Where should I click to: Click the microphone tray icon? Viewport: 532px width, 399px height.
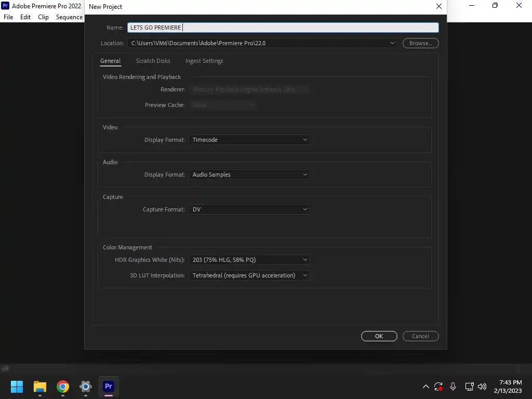pos(453,387)
